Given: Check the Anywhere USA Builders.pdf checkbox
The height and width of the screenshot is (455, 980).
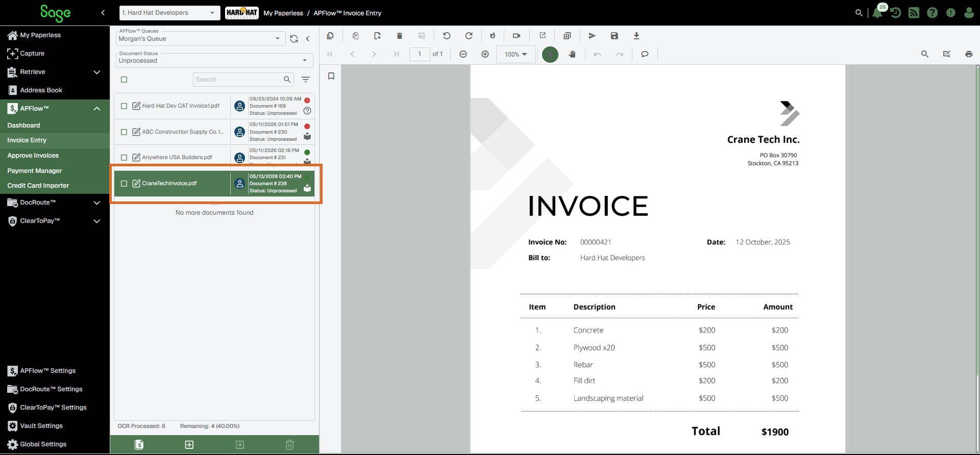Looking at the screenshot, I should pos(124,158).
